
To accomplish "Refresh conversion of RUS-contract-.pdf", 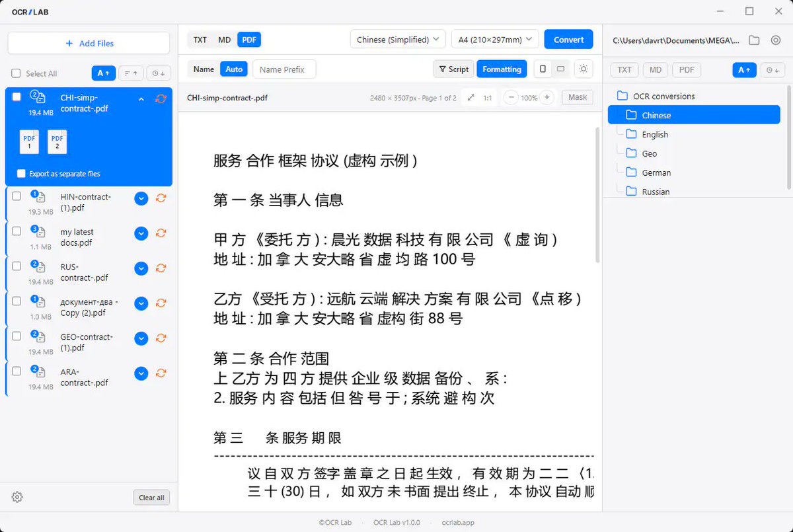I will [x=161, y=268].
